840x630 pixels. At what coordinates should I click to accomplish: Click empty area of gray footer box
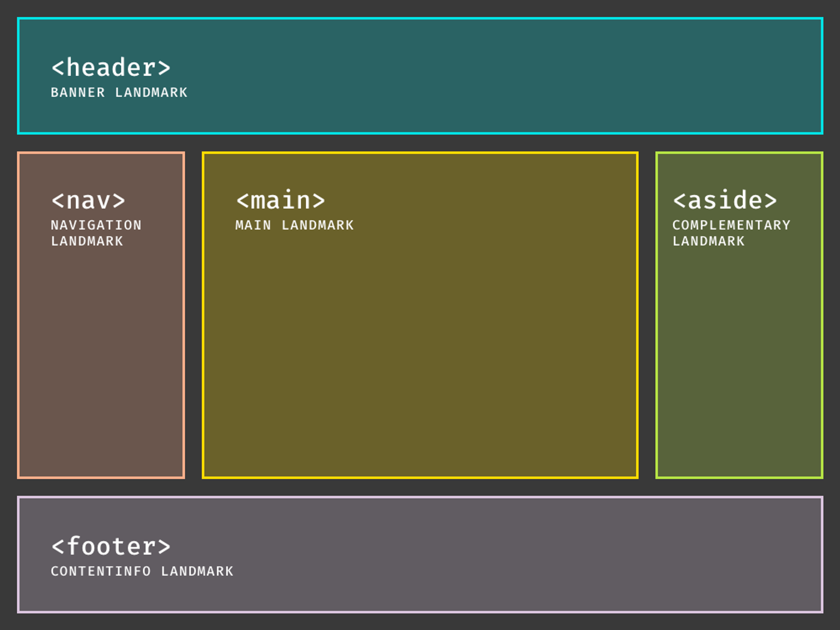(504, 554)
